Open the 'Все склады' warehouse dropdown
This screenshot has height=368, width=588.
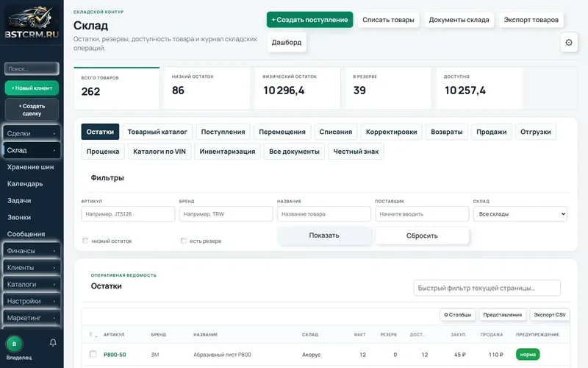(520, 214)
